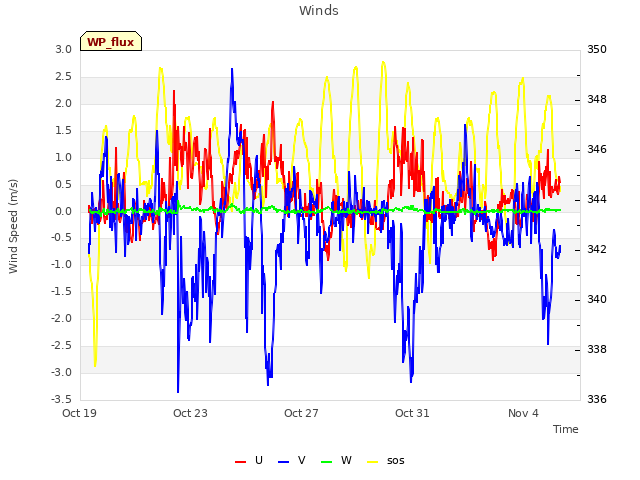Select the Nov 4 x-axis tick label
The image size is (640, 480).
[523, 413]
